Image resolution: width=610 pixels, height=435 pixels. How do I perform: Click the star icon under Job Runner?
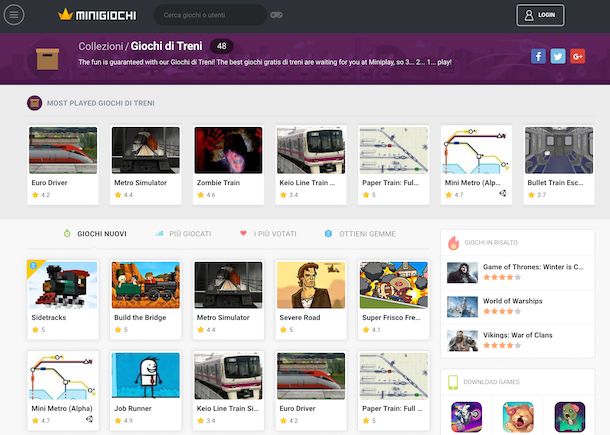[118, 421]
